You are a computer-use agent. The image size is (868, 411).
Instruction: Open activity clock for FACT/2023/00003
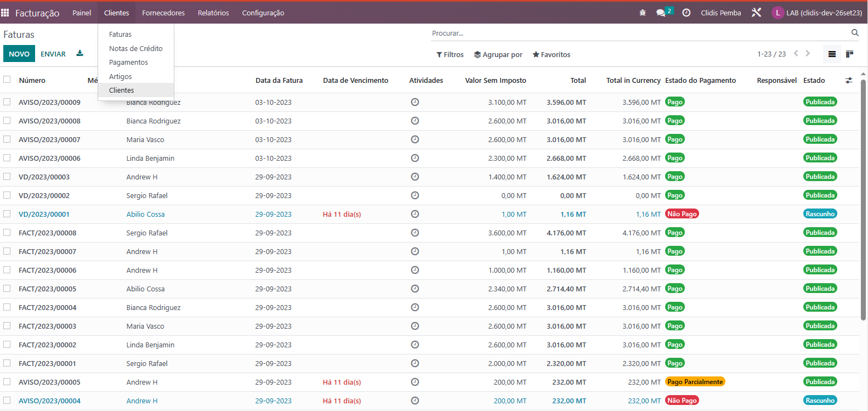pyautogui.click(x=415, y=326)
